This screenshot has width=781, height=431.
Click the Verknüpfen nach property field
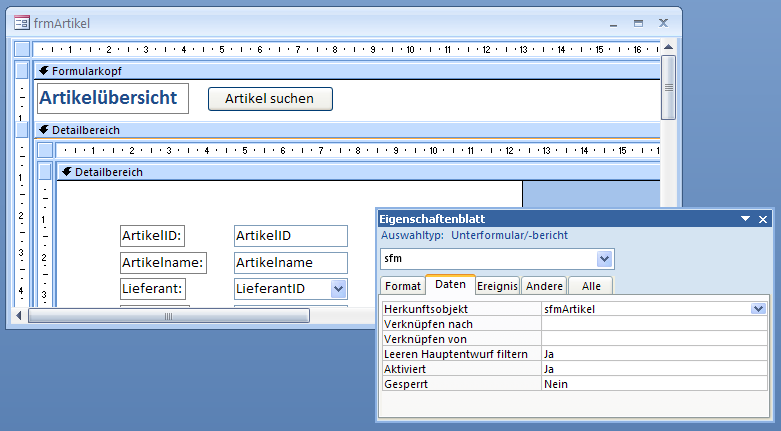(x=654, y=324)
